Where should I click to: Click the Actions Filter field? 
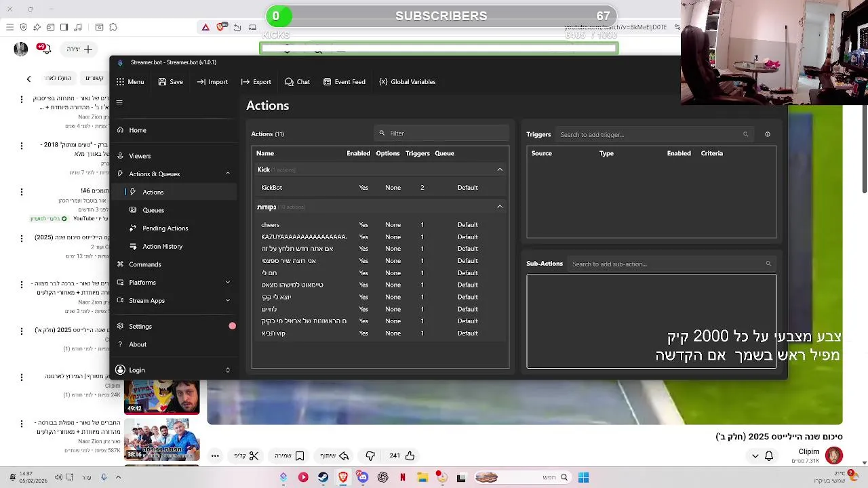441,134
